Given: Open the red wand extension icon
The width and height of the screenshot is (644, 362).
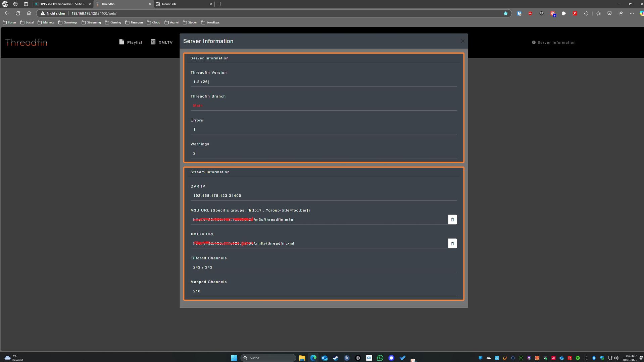Looking at the screenshot, I should (x=575, y=13).
